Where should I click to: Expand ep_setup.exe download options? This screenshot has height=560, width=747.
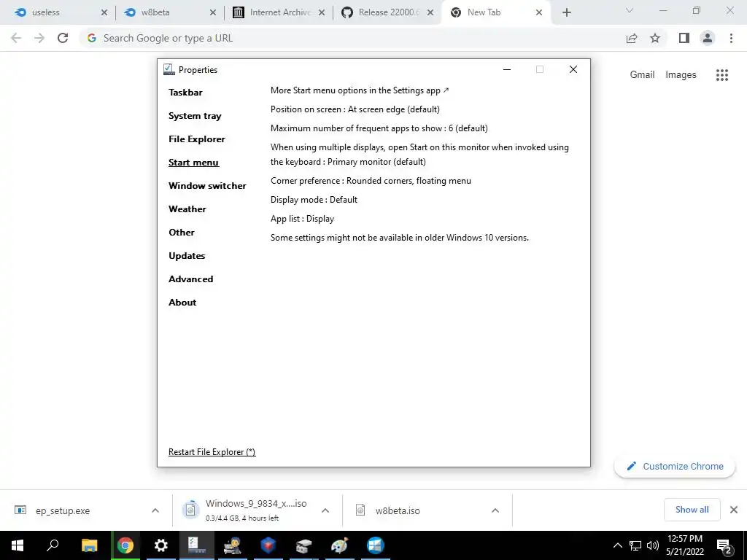click(x=155, y=510)
